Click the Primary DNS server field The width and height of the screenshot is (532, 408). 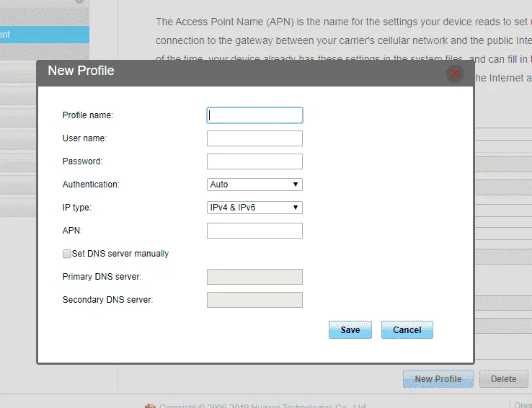254,277
